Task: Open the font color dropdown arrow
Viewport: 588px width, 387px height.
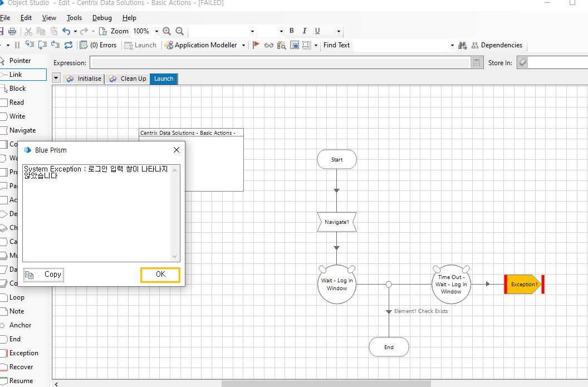Action: point(339,31)
